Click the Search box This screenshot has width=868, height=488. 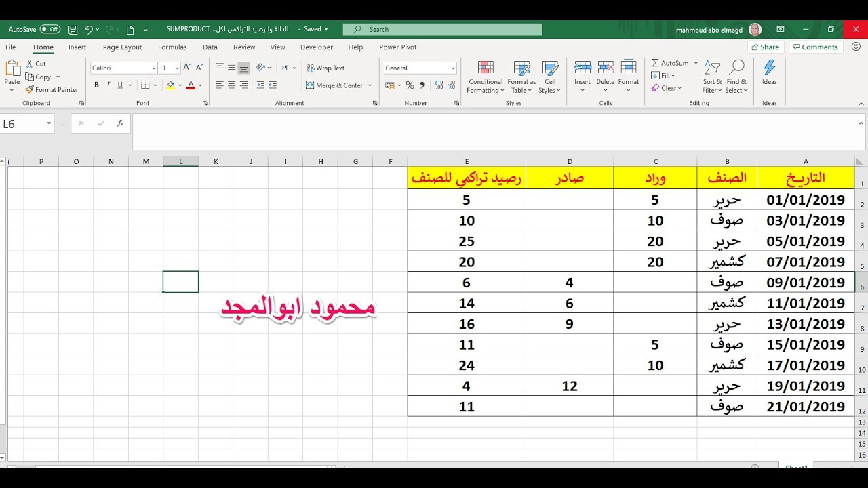click(x=443, y=30)
